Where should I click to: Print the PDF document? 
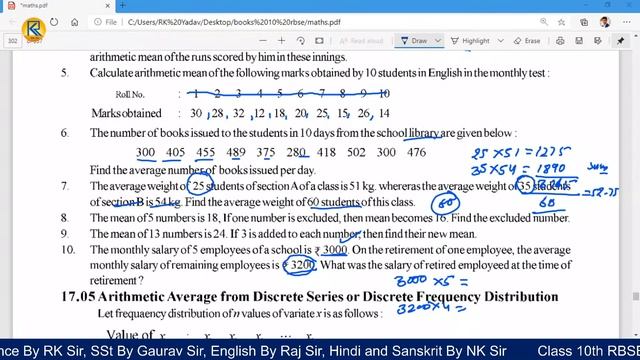click(560, 41)
